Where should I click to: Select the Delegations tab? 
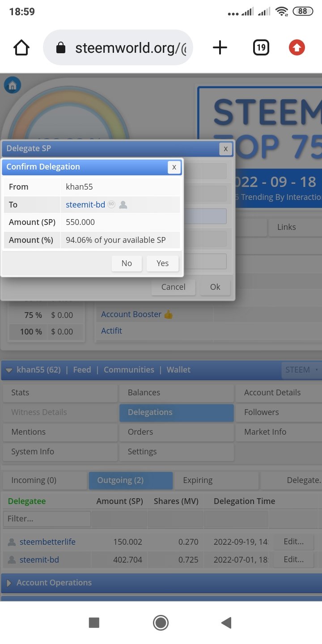[176, 412]
